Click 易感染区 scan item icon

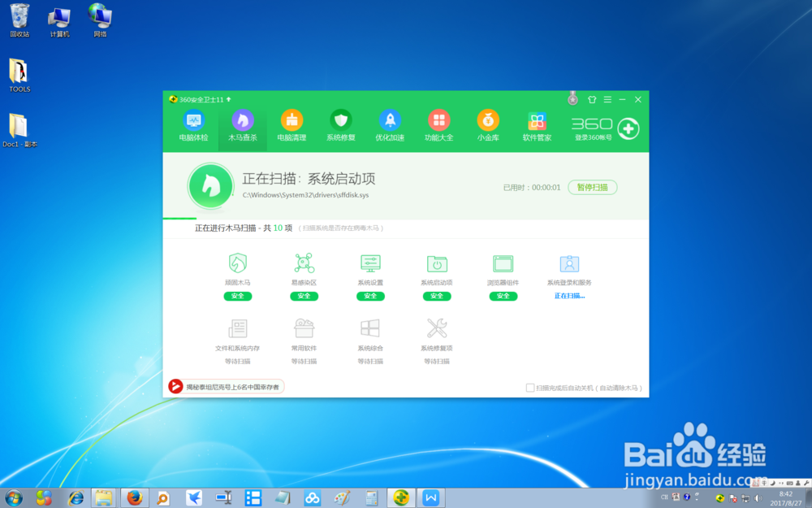[x=304, y=263]
